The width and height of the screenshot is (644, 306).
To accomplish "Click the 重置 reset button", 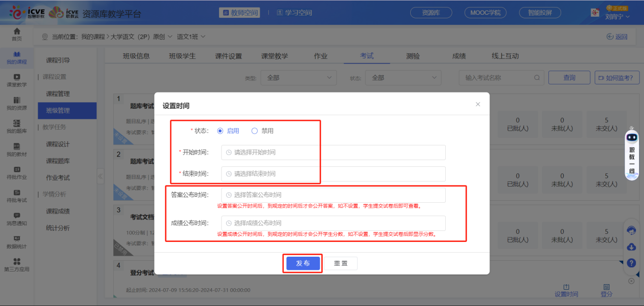I will (x=341, y=263).
